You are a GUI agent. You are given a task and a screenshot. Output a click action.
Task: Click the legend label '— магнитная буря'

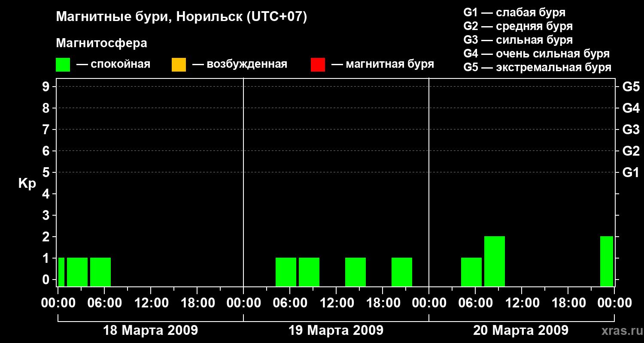pos(383,64)
